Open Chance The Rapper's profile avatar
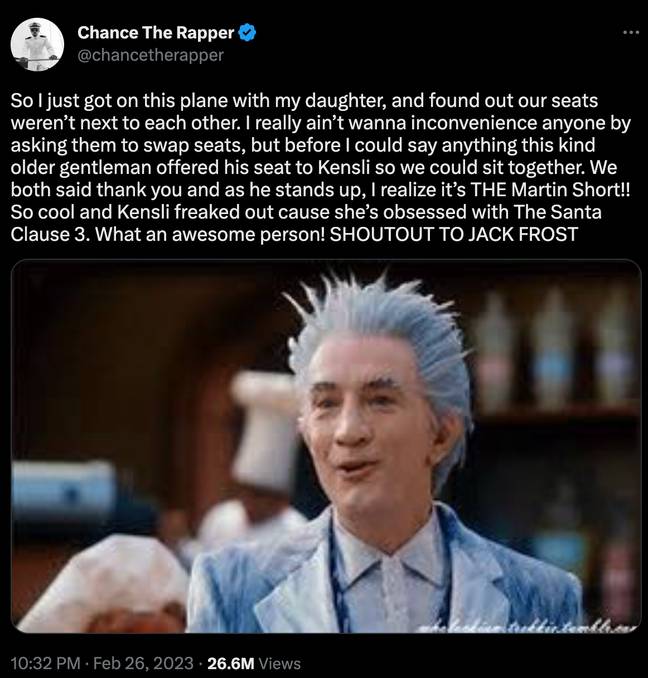 point(37,44)
